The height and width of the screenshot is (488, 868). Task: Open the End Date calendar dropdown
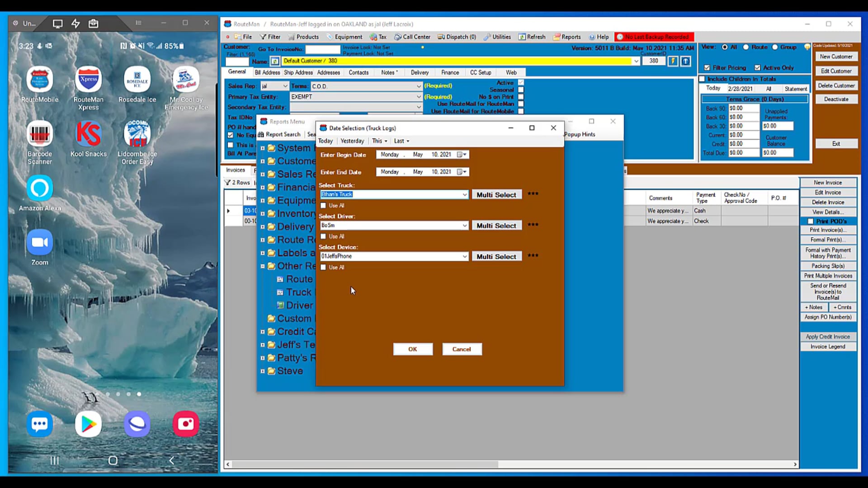pyautogui.click(x=462, y=172)
